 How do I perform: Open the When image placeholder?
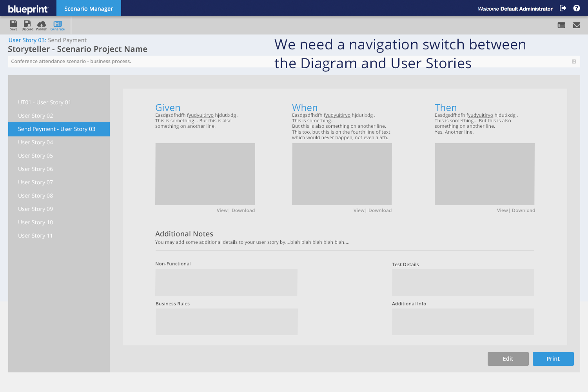342,174
